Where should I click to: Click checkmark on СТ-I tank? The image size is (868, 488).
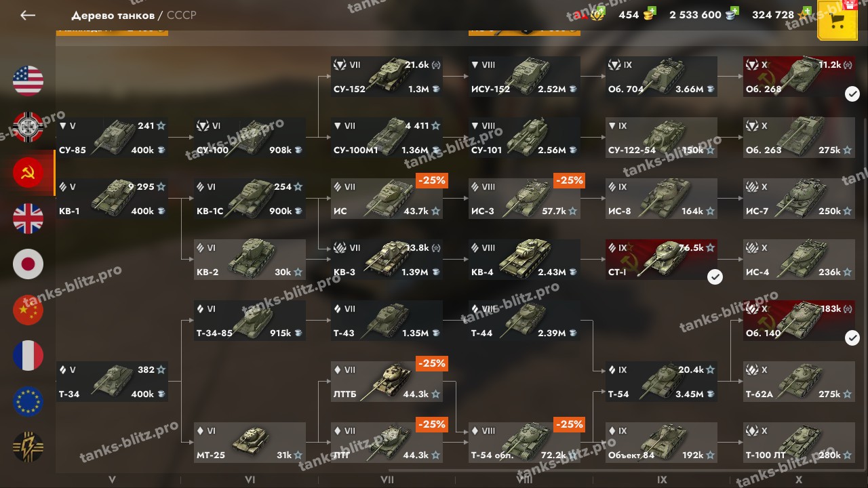tap(715, 277)
